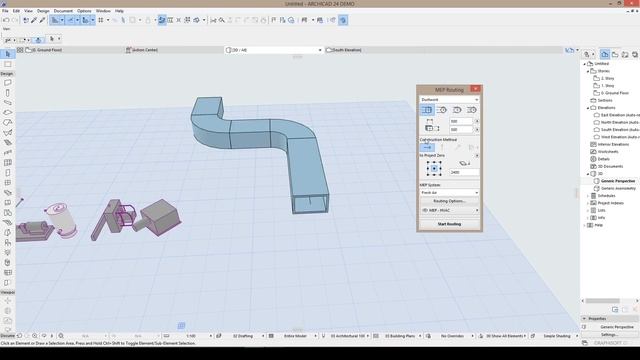Click the Settings... button in Properties panel
The height and width of the screenshot is (360, 640).
click(x=609, y=334)
